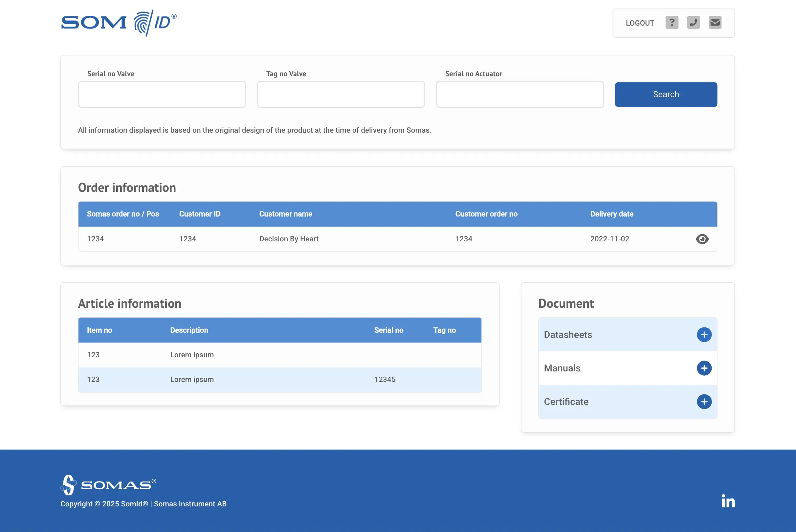The width and height of the screenshot is (796, 532).
Task: Click the Search button
Action: point(666,94)
